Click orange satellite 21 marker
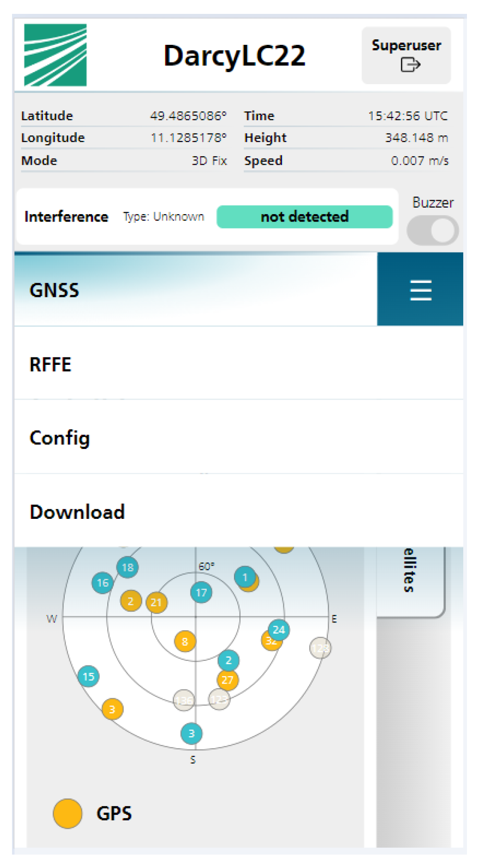This screenshot has width=491, height=868. [x=156, y=603]
